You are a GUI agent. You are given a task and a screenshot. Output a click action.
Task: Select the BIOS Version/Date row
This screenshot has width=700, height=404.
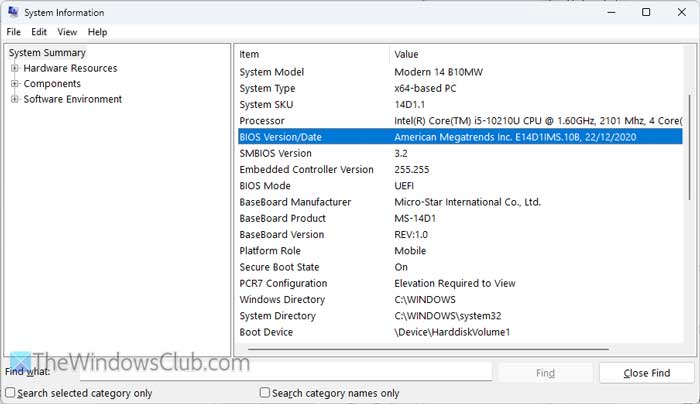pyautogui.click(x=460, y=137)
